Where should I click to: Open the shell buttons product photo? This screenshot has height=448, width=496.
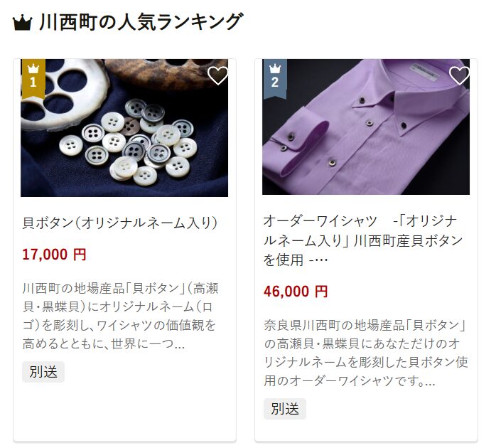(124, 128)
